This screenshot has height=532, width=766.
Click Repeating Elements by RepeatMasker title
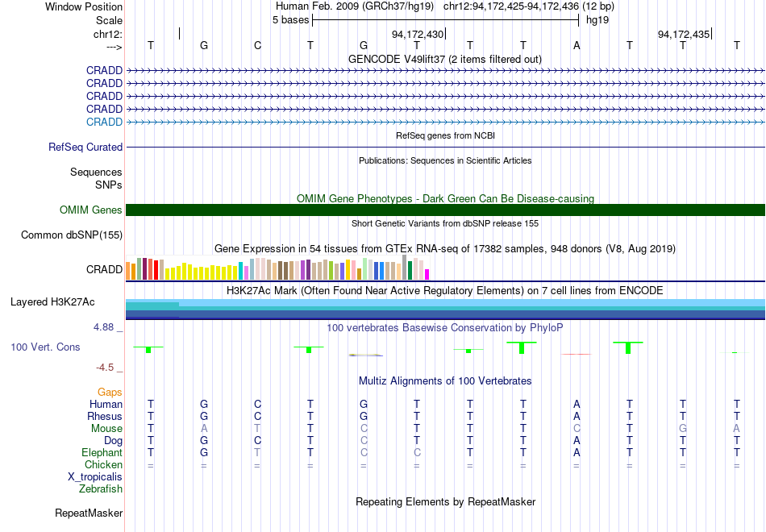(446, 502)
